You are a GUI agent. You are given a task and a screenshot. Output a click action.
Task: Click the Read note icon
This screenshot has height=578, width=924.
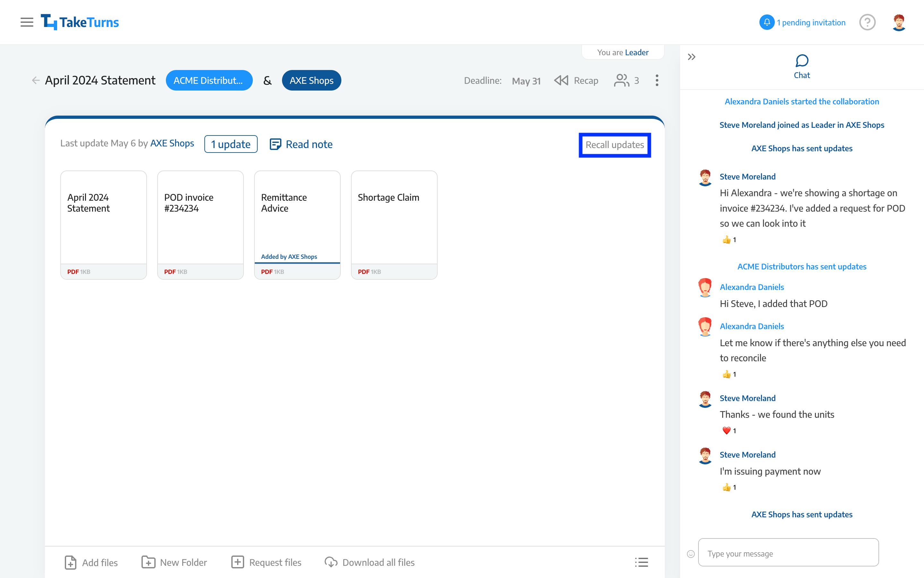tap(275, 144)
